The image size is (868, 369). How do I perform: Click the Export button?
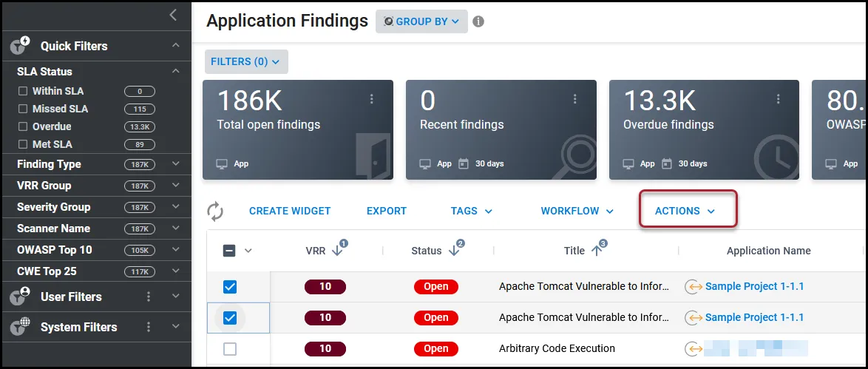tap(387, 211)
